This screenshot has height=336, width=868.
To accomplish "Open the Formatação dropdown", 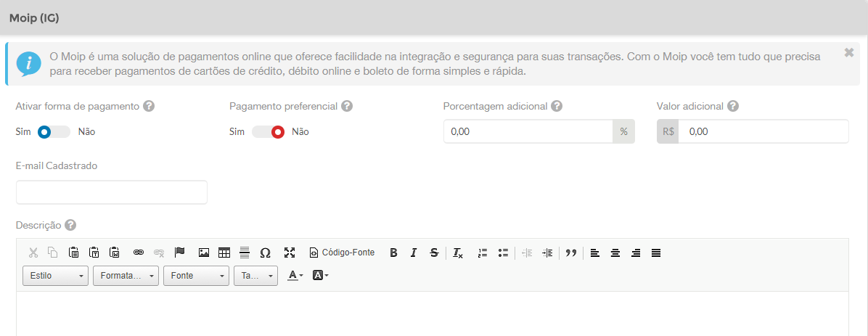I will (126, 276).
